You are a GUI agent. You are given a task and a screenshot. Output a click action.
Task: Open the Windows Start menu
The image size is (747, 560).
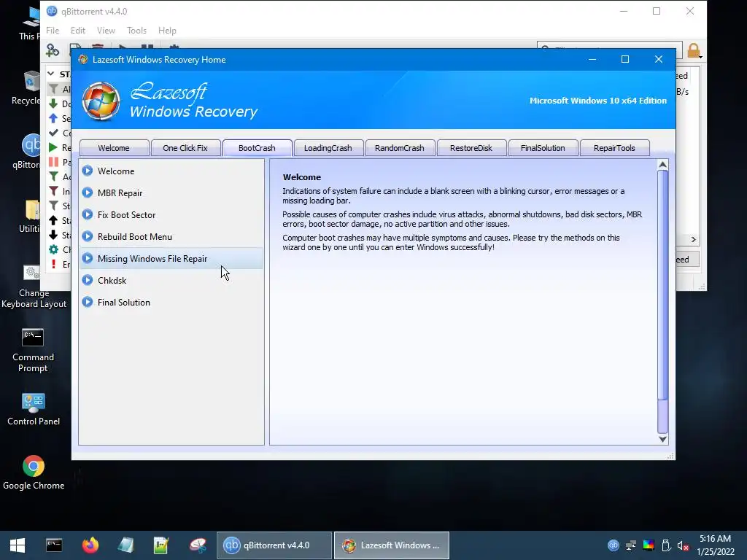point(18,545)
